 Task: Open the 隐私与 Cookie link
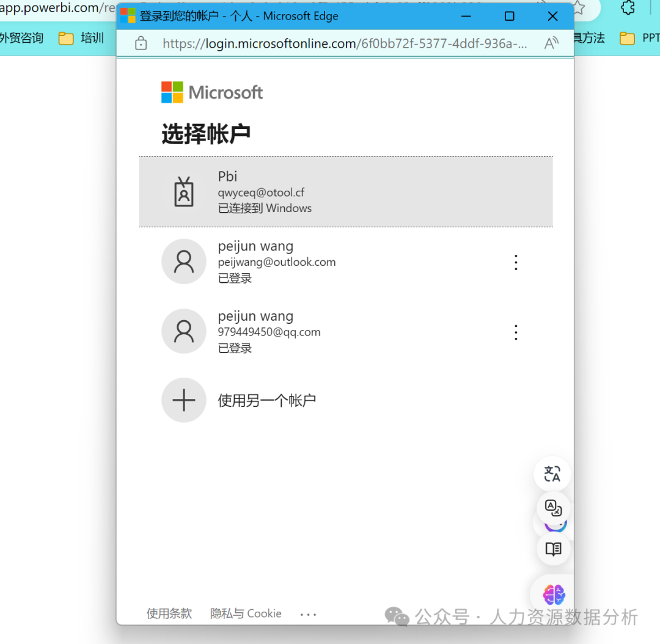pos(246,613)
